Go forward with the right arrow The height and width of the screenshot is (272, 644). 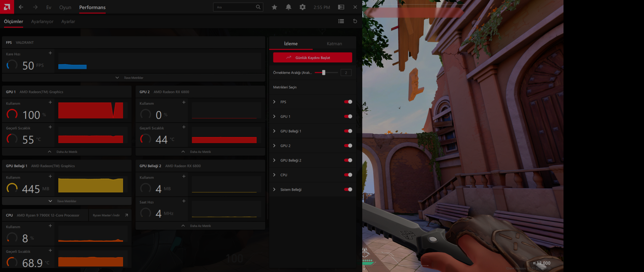tap(35, 7)
